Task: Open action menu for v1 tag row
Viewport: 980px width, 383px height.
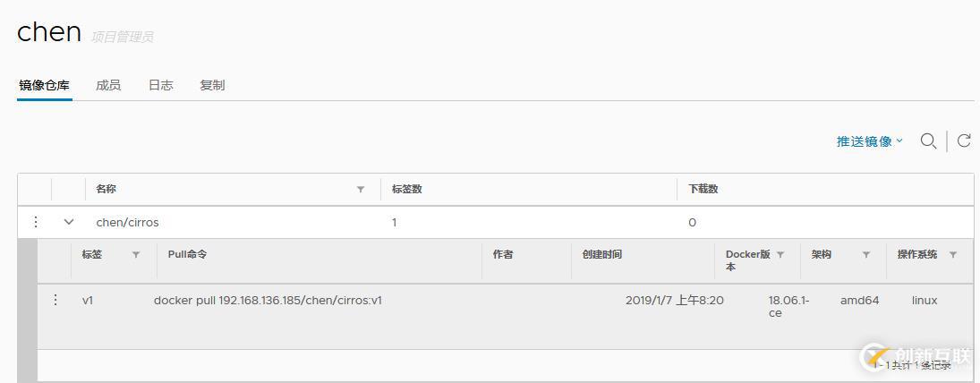Action: pos(55,300)
